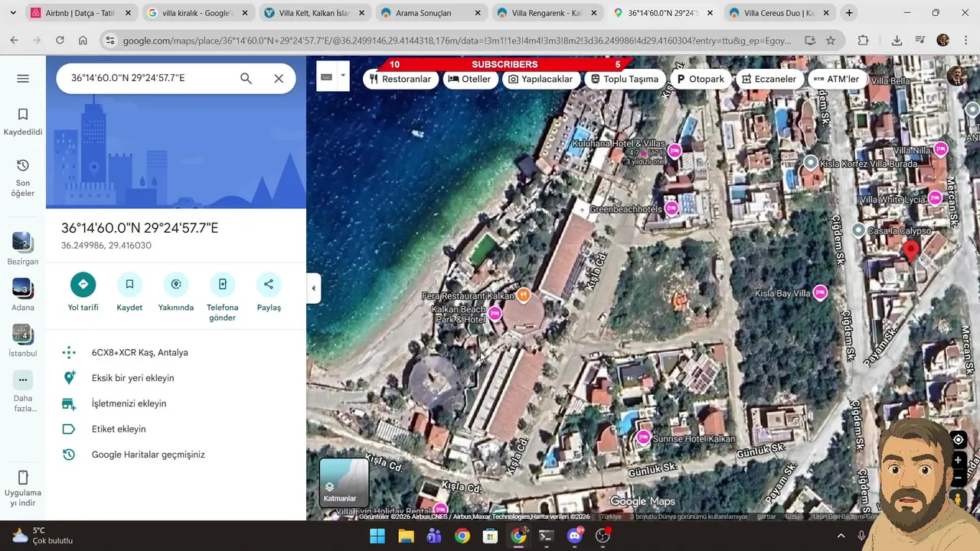
Task: Open Chrome downloads icon
Action: click(x=897, y=41)
